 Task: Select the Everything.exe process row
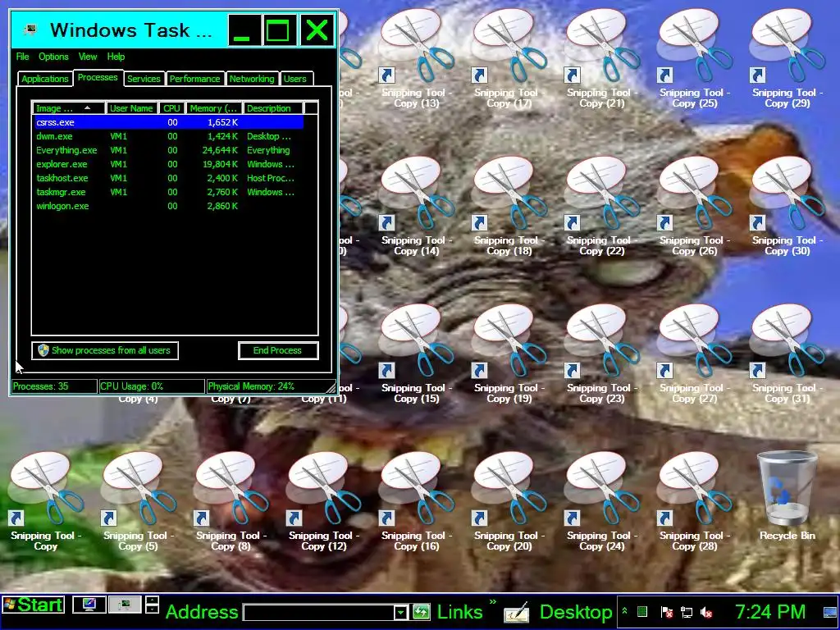pos(169,151)
